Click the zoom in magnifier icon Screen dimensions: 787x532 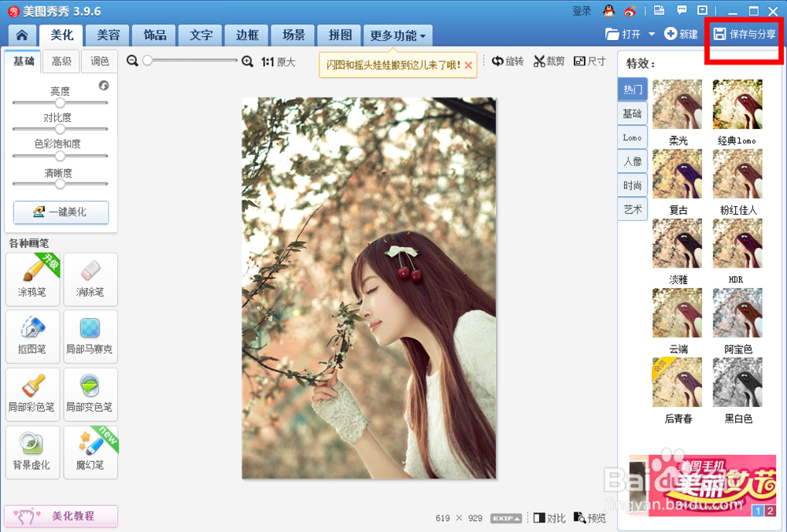pyautogui.click(x=247, y=61)
